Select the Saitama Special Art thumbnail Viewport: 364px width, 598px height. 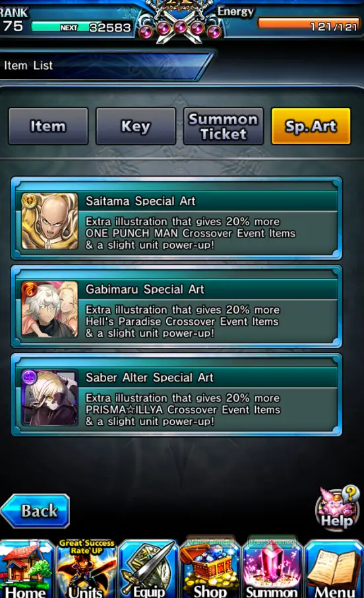(x=49, y=221)
